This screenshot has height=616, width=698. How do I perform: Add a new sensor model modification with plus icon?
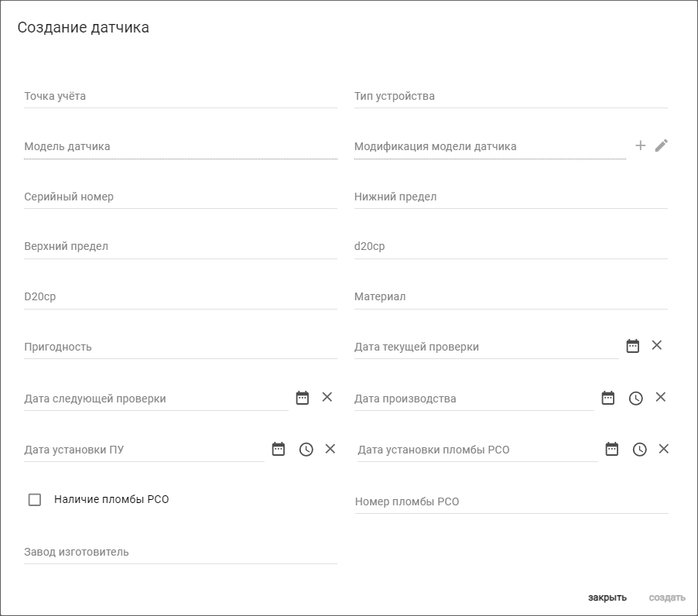pos(640,145)
